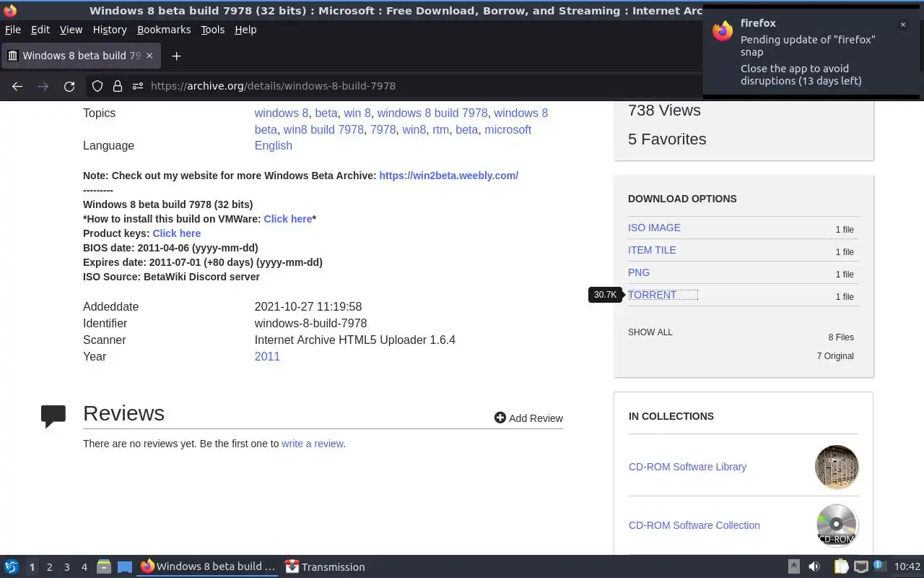Click the Product keys 'Click here' link
Screen dimensions: 924x578
[177, 233]
